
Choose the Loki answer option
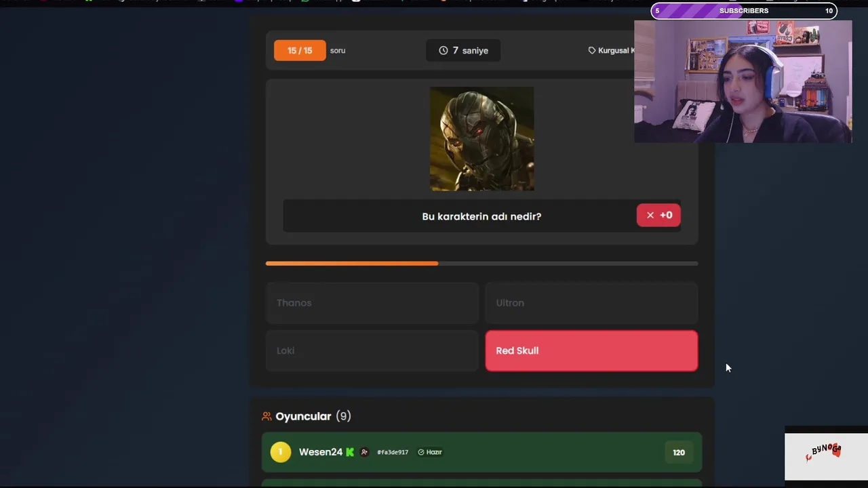(x=372, y=350)
